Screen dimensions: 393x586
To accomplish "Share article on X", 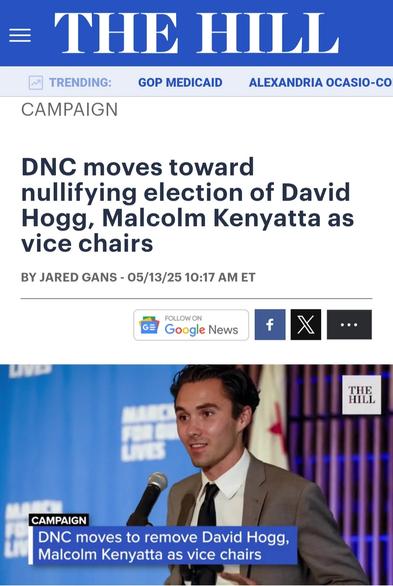I will (306, 324).
